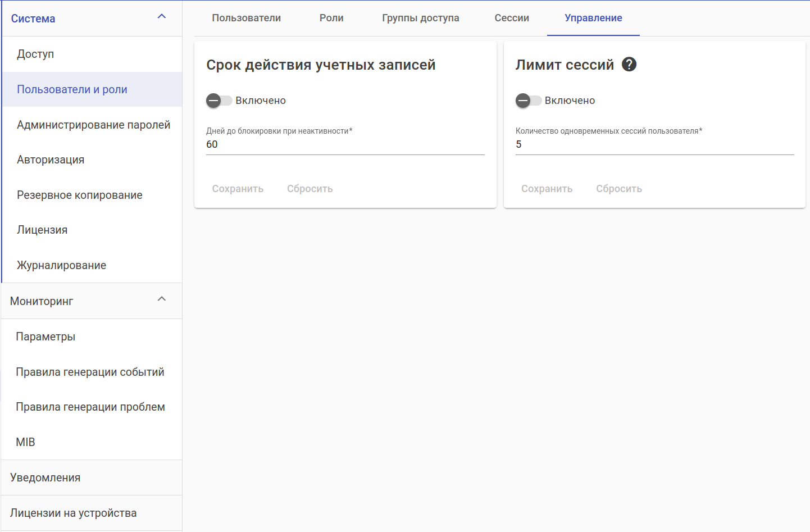Open the Сессии tab
Screen dimensions: 810x532
click(x=511, y=18)
